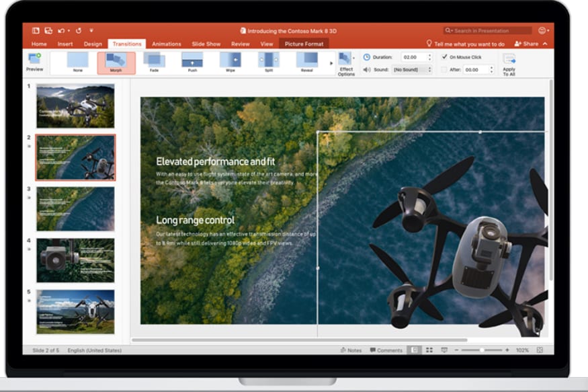Click the feedback smiley icon
The width and height of the screenshot is (588, 392).
[x=542, y=31]
